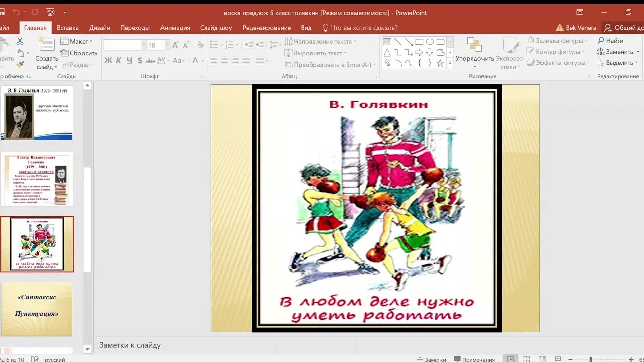
Task: Open the Вставка tab
Action: pyautogui.click(x=68, y=28)
